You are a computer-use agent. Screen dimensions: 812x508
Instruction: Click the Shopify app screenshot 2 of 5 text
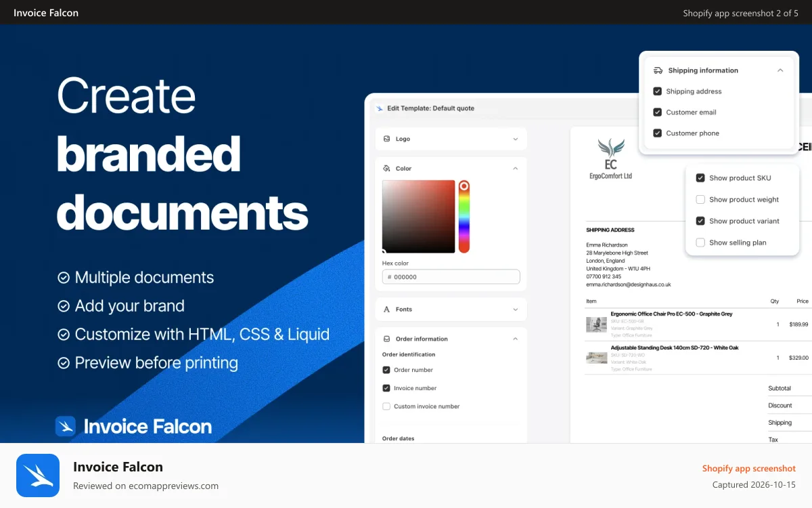740,13
